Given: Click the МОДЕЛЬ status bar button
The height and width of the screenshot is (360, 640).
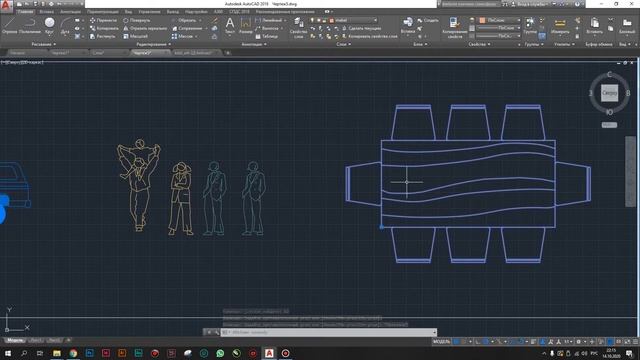Looking at the screenshot, I should pyautogui.click(x=441, y=342).
